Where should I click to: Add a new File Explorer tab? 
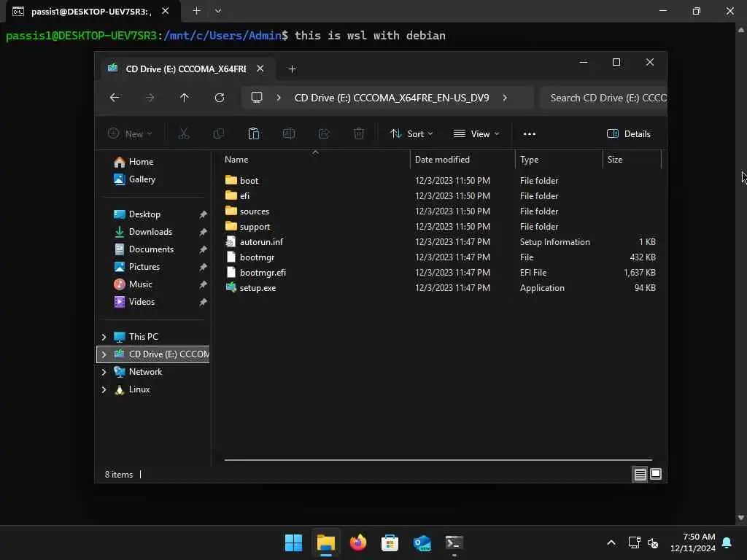(292, 69)
